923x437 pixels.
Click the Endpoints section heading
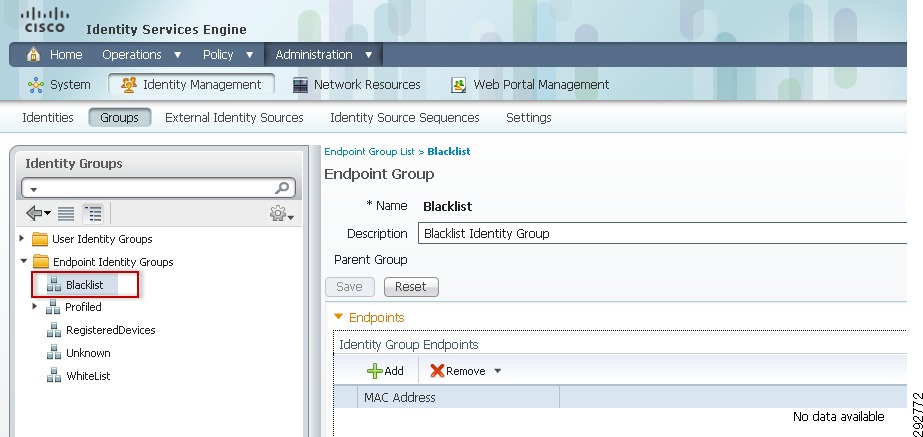(377, 317)
